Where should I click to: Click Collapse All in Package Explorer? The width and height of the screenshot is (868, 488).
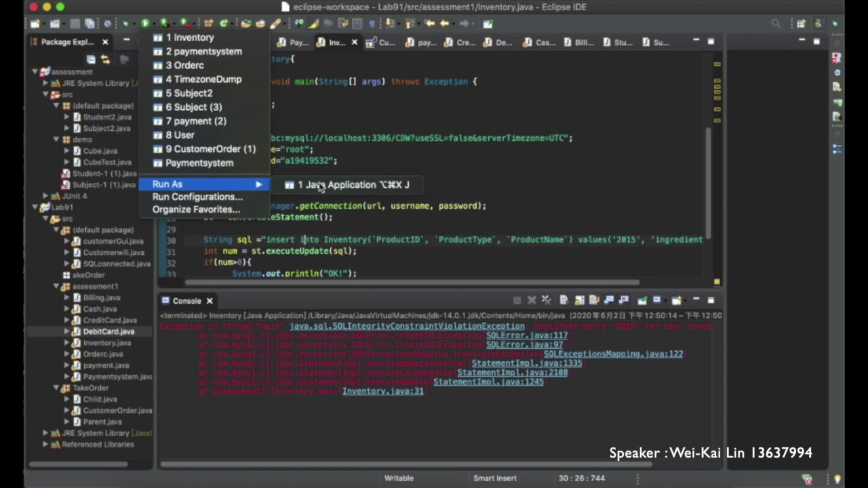click(x=91, y=60)
